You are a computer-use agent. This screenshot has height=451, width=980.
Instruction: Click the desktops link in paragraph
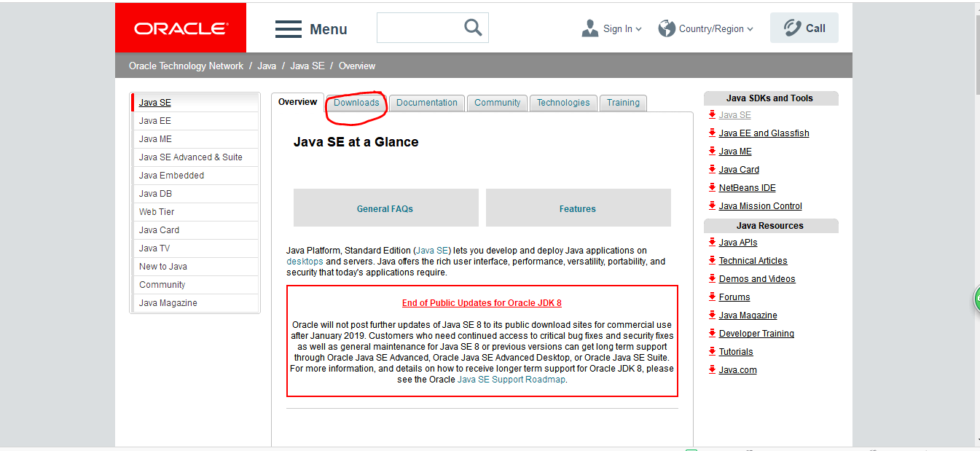tap(305, 262)
